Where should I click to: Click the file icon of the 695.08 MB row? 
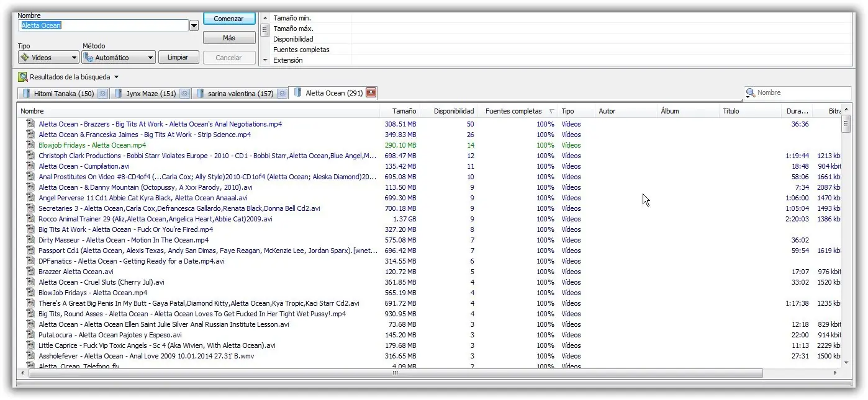[x=30, y=177]
